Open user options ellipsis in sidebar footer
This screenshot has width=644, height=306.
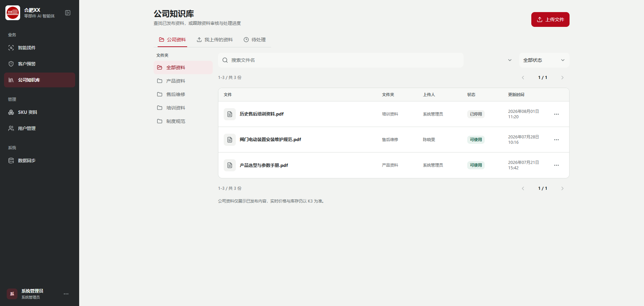66,294
